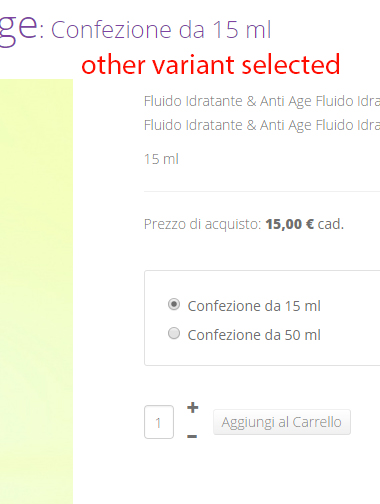Click the Prezzo di acquisto label
The height and width of the screenshot is (504, 380).
pos(202,224)
